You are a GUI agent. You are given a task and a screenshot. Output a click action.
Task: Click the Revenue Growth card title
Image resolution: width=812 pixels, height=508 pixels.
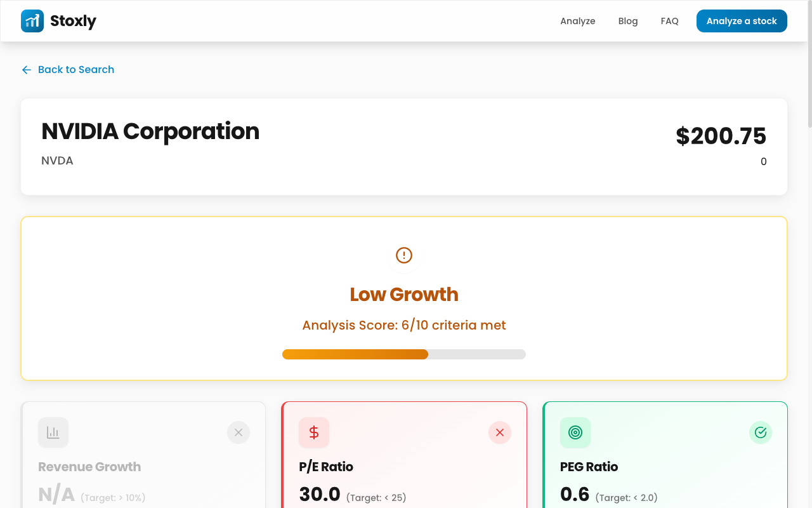89,467
